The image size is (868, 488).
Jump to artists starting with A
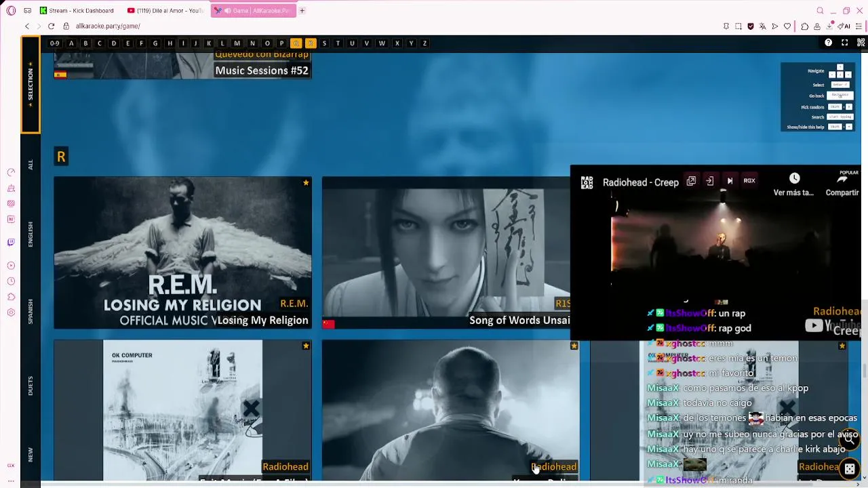[71, 43]
